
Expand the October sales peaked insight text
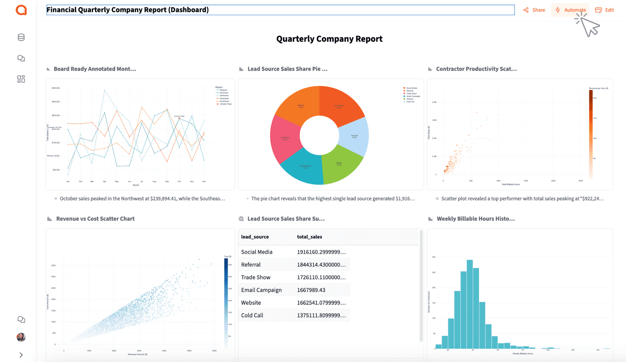(142, 199)
